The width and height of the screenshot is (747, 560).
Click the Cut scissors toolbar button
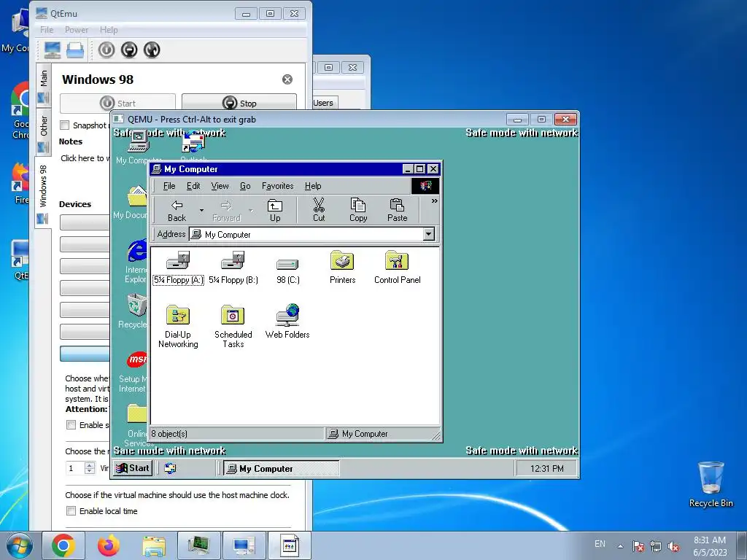pyautogui.click(x=319, y=211)
